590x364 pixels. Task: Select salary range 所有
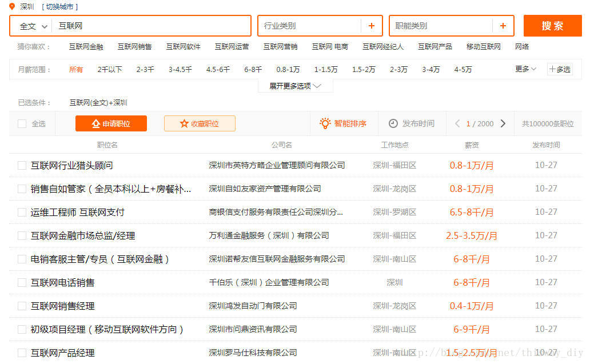point(76,70)
